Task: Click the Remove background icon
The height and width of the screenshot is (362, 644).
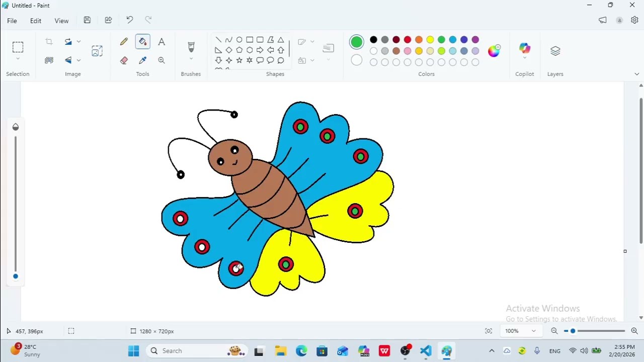Action: [49, 60]
